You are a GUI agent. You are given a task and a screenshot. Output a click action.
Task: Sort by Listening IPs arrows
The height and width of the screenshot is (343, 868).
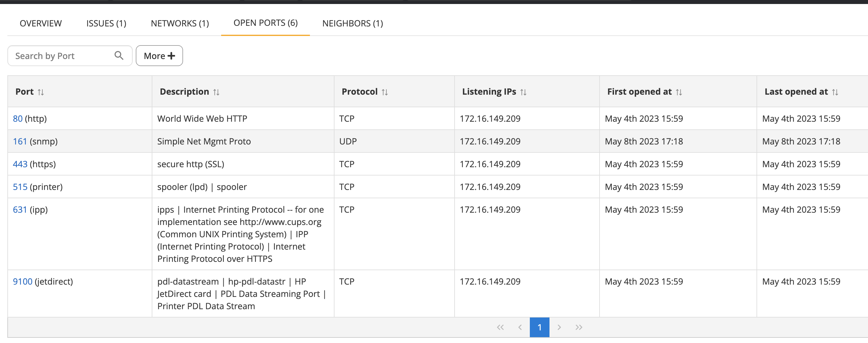523,92
